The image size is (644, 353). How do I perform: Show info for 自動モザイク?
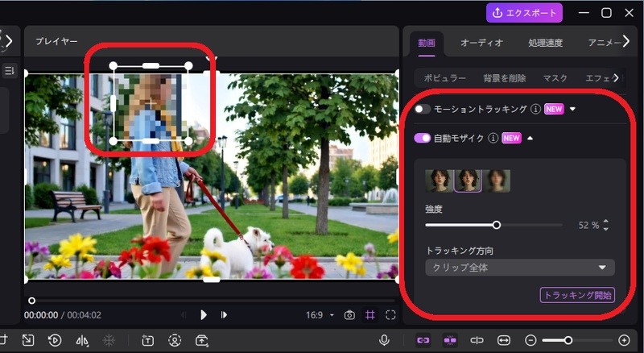coord(493,138)
